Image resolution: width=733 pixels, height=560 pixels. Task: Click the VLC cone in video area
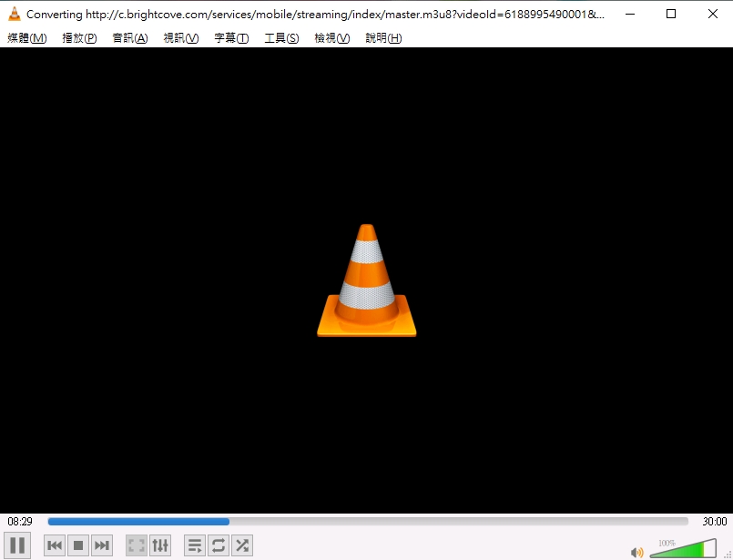(x=366, y=280)
